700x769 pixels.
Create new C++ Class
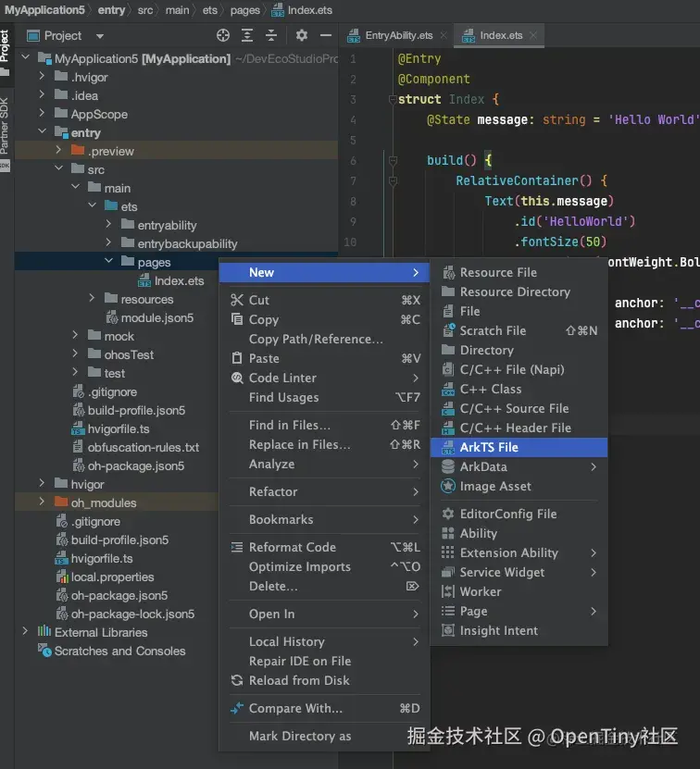coord(519,390)
